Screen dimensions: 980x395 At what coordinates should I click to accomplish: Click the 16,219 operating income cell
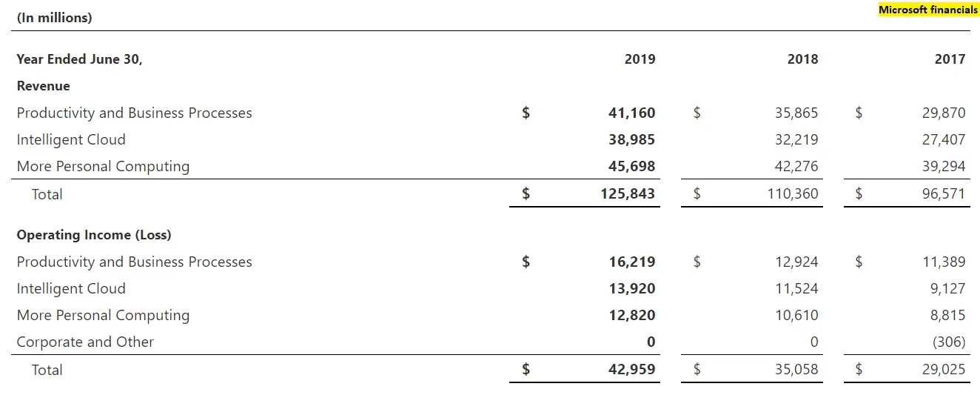[x=631, y=262]
